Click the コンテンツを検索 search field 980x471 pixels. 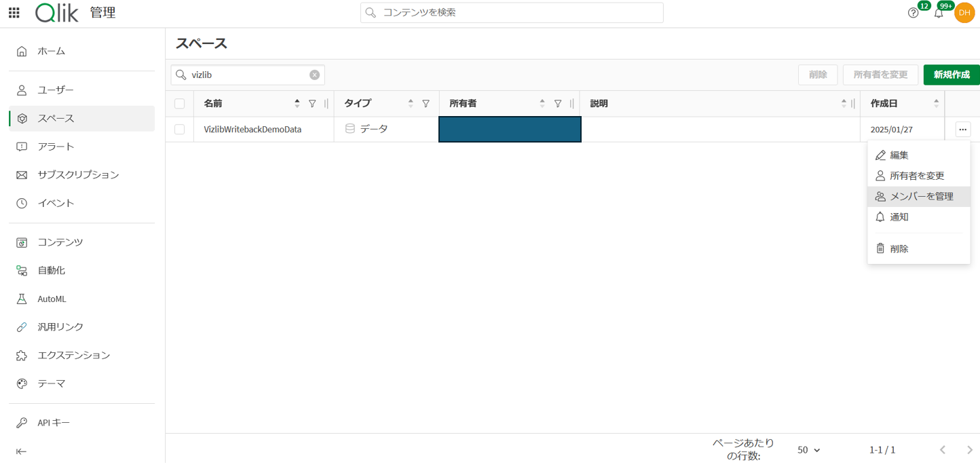(x=512, y=13)
